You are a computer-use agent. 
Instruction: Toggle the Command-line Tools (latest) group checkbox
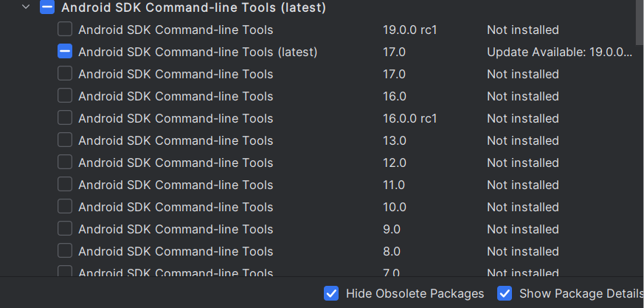point(47,7)
